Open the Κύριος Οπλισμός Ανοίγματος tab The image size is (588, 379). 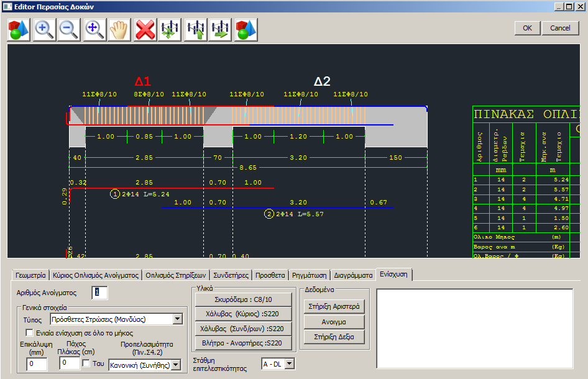pyautogui.click(x=96, y=275)
